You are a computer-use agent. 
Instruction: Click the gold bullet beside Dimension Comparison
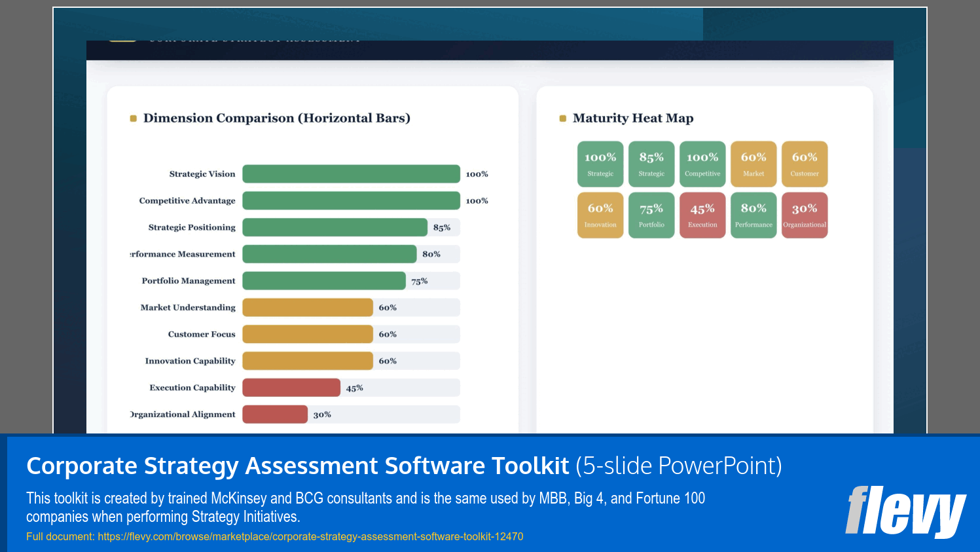point(134,119)
